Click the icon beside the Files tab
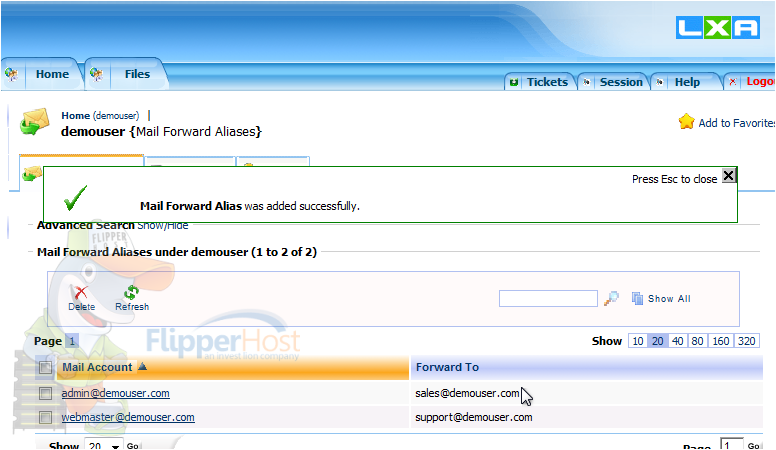The image size is (776, 450). pyautogui.click(x=97, y=74)
